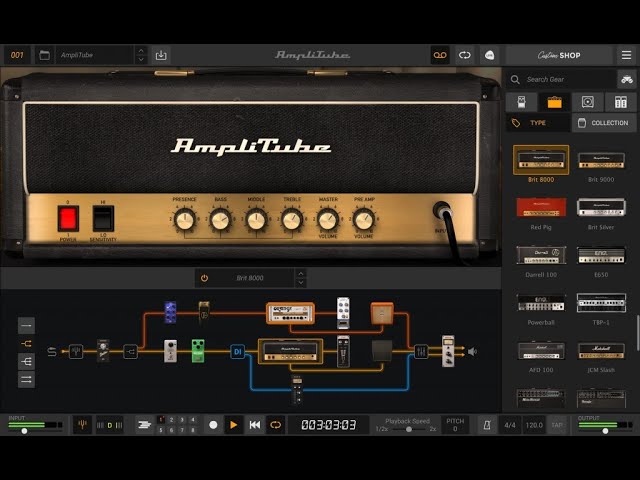Select the rack unit at chain output

coord(448,351)
